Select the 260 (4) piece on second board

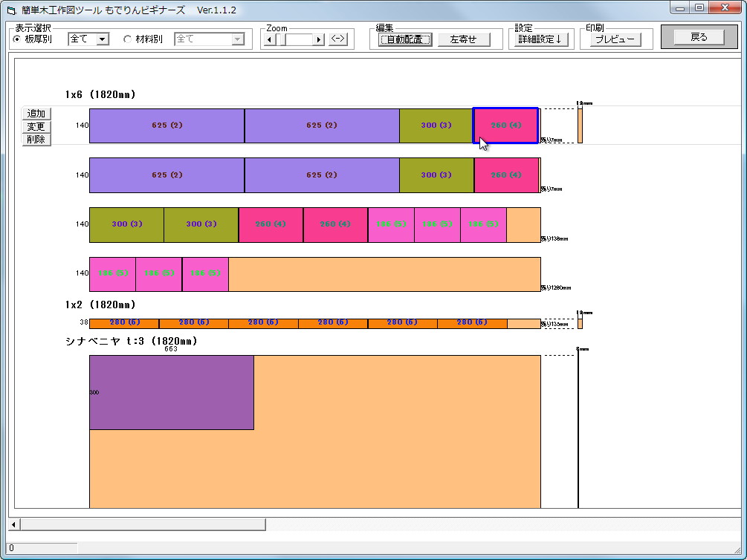(x=506, y=175)
